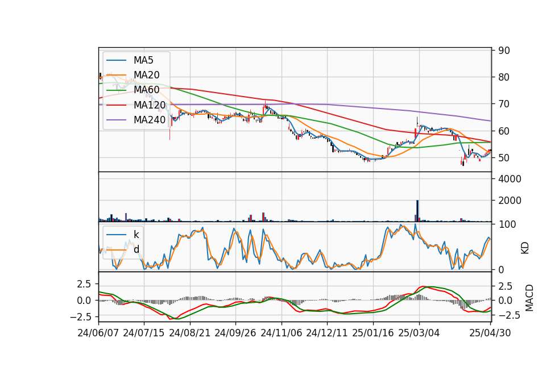Click the MA5 legend label
The height and width of the screenshot is (392, 546).
[x=143, y=60]
